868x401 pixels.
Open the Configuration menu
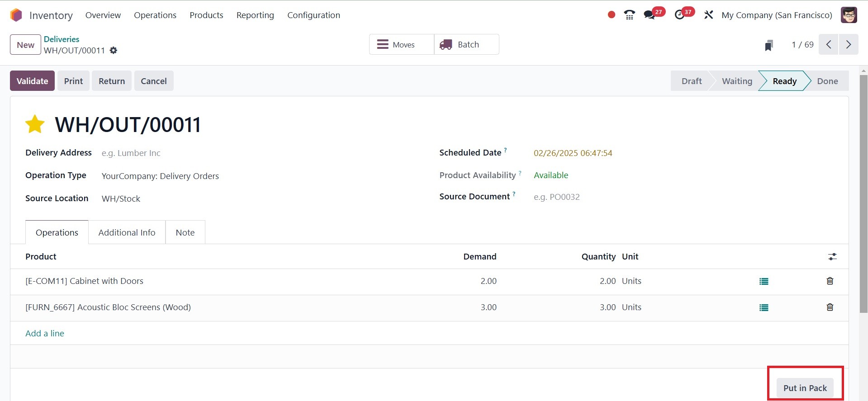313,15
